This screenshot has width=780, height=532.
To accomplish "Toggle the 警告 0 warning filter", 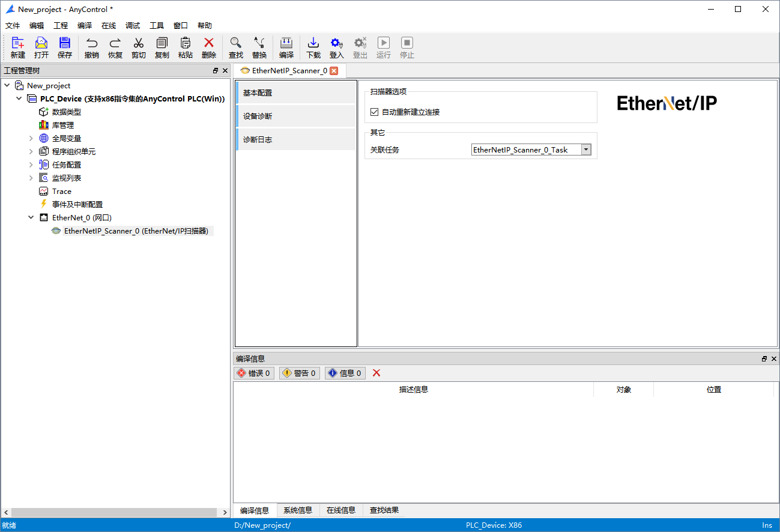I will click(299, 373).
